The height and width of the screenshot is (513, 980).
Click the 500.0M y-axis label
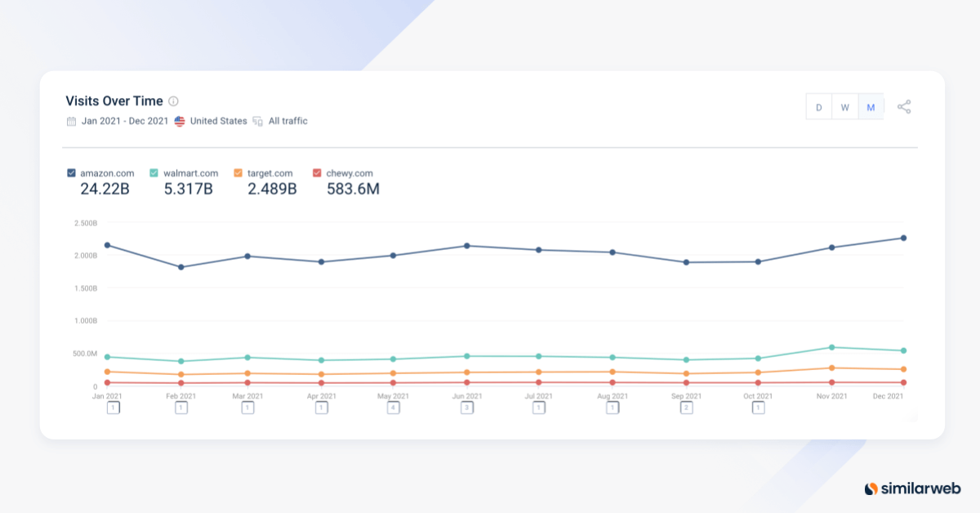click(85, 354)
